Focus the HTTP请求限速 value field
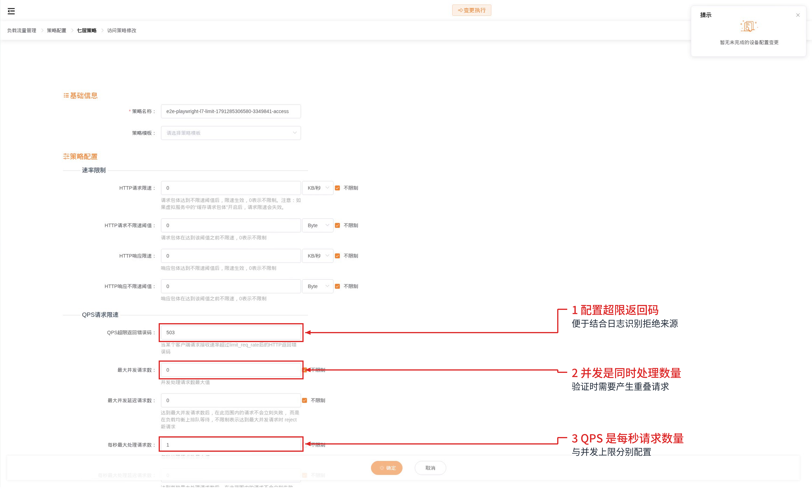812x504 pixels. [231, 188]
